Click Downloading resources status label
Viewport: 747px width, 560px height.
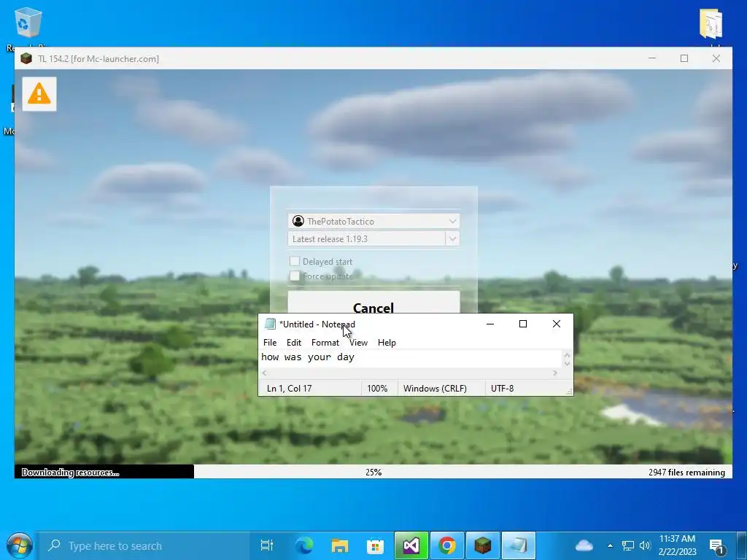click(71, 472)
